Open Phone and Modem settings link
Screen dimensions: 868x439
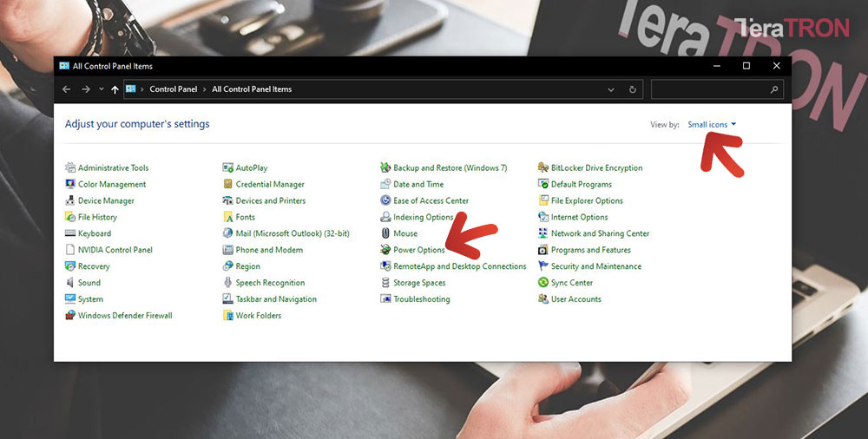point(269,250)
